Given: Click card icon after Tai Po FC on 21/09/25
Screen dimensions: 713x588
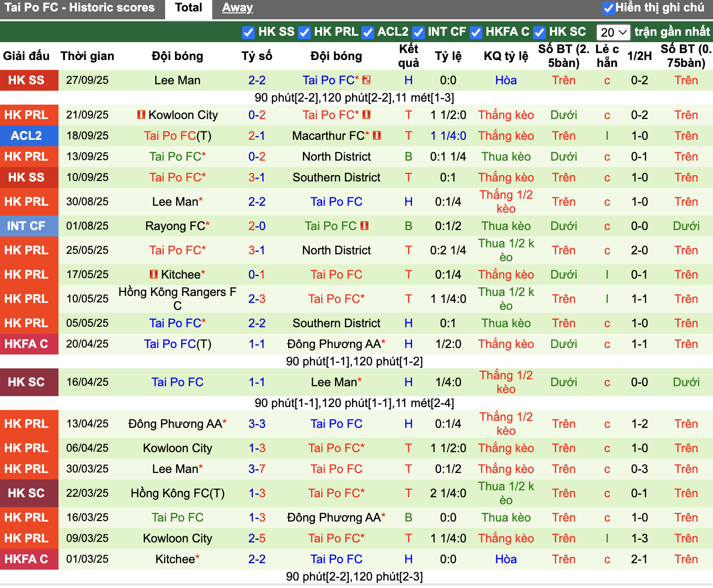Looking at the screenshot, I should pyautogui.click(x=367, y=115).
